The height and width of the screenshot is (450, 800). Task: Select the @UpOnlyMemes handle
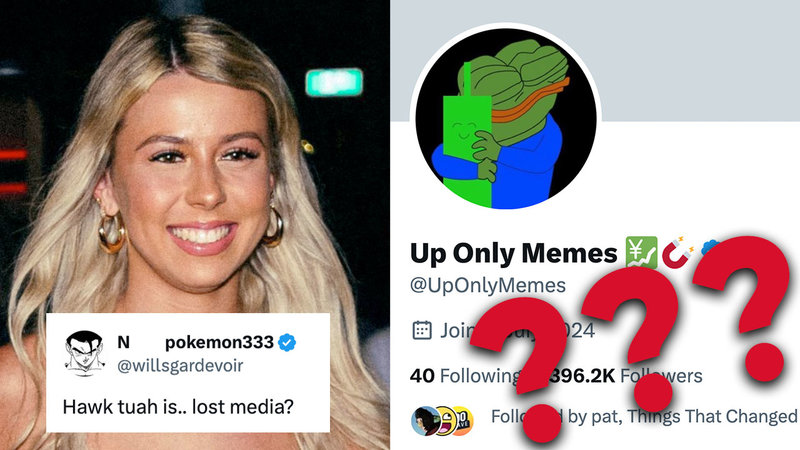coord(488,285)
